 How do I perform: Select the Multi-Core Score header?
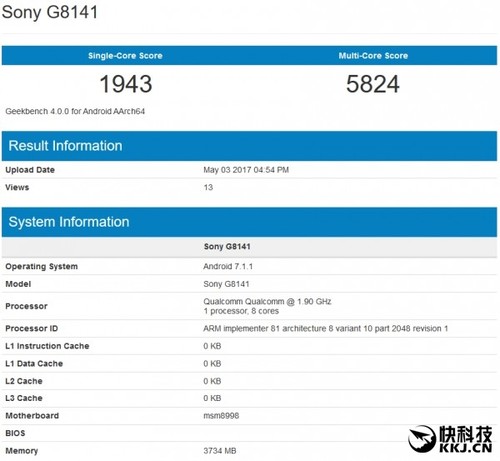coord(373,56)
